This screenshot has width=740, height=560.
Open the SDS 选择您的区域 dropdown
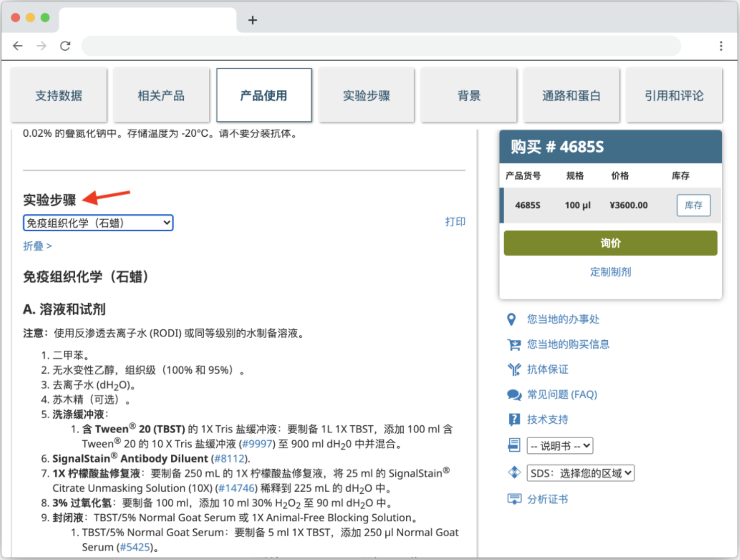coord(580,473)
